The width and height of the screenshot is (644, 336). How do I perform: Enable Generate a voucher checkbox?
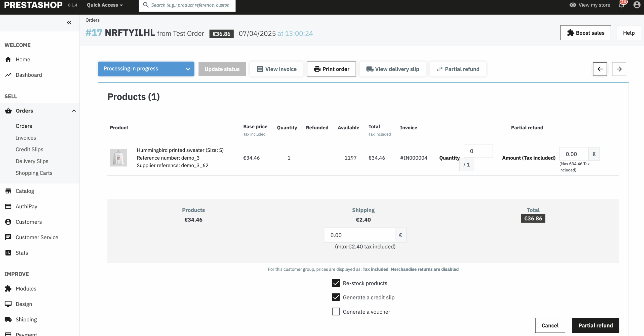336,312
